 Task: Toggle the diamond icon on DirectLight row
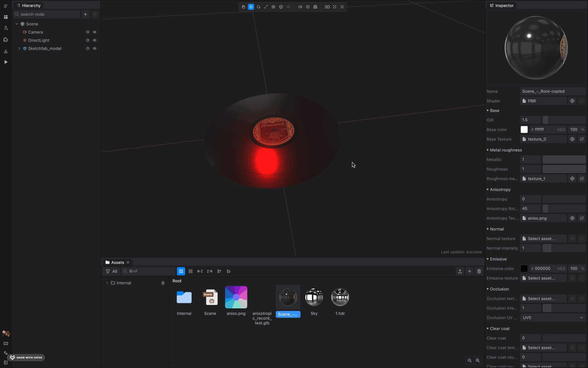pos(88,40)
